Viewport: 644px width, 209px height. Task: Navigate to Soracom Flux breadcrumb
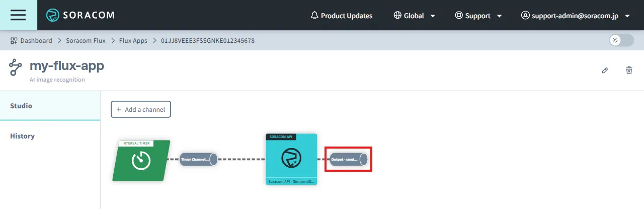[x=86, y=41]
